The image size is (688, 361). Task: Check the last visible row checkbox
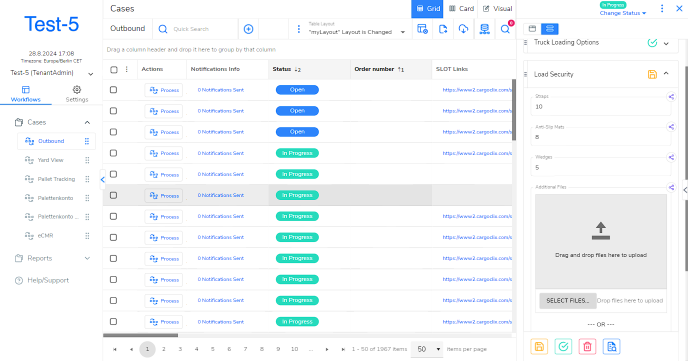pyautogui.click(x=114, y=322)
